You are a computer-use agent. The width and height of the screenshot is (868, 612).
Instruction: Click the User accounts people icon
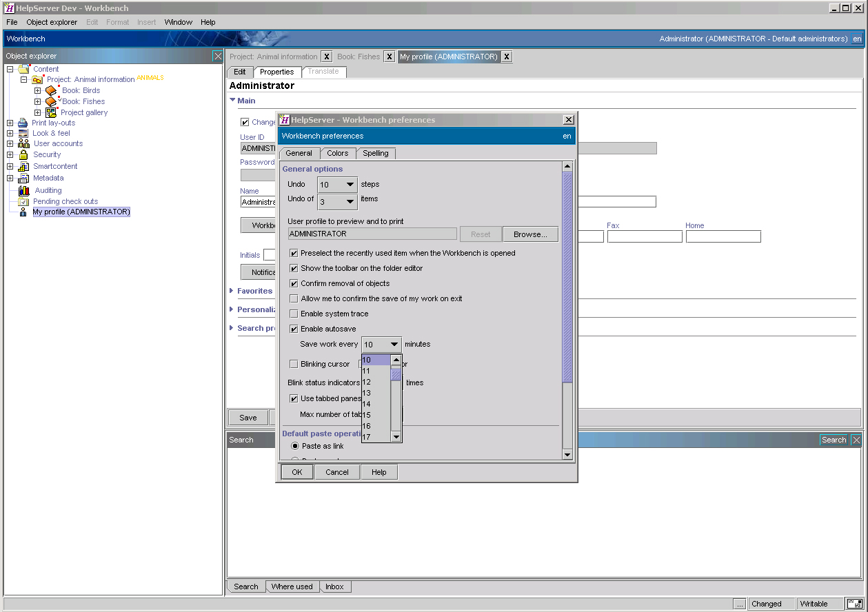coord(23,143)
